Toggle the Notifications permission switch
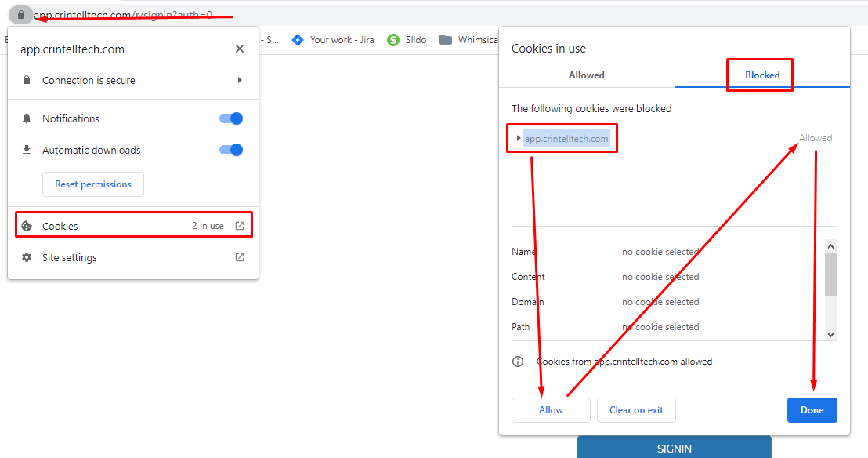Image resolution: width=868 pixels, height=458 pixels. (231, 118)
